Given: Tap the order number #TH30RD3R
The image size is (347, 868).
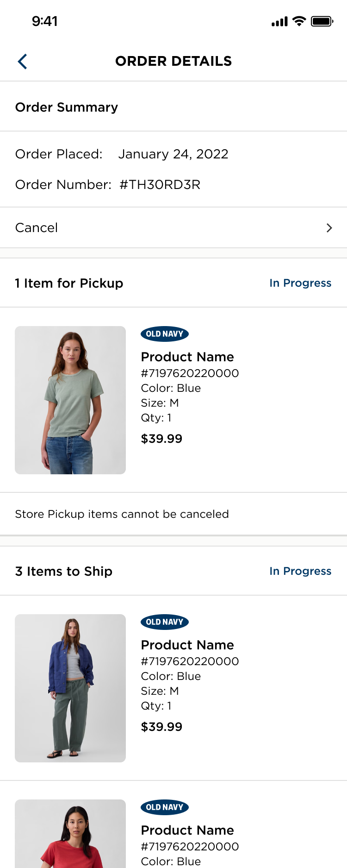Looking at the screenshot, I should [160, 185].
